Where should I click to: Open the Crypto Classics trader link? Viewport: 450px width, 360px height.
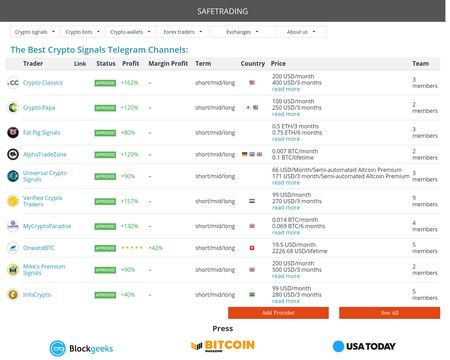[x=43, y=82]
